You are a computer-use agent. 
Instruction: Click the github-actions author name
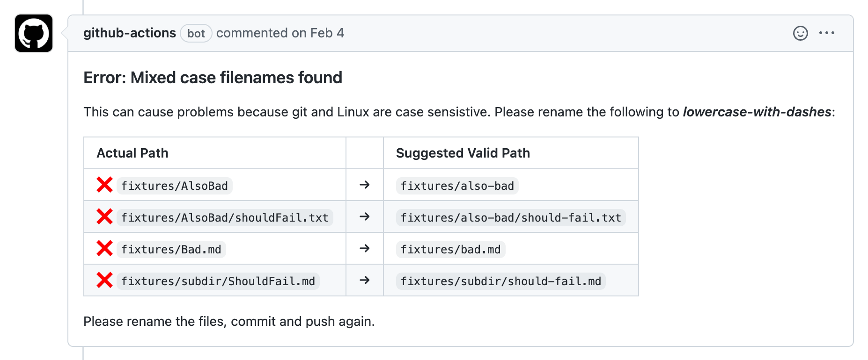(130, 33)
